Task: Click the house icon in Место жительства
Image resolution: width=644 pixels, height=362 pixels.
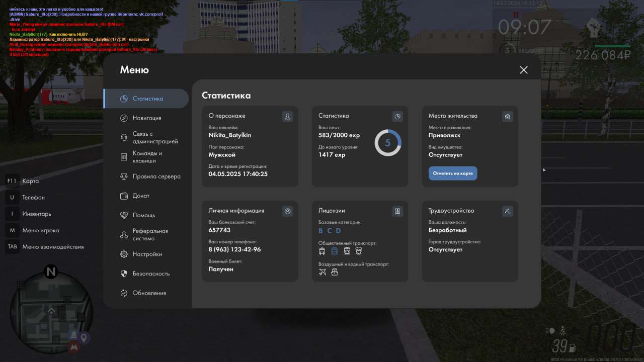Action: (x=508, y=117)
